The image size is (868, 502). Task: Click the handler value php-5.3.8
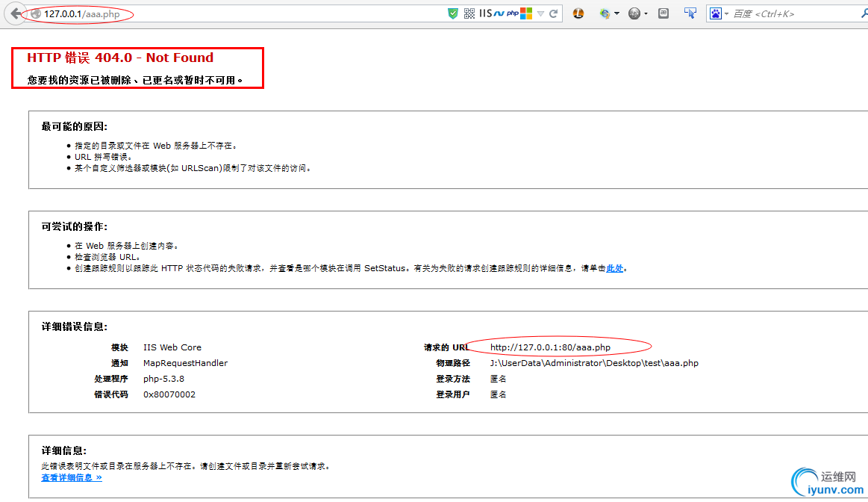pos(164,379)
